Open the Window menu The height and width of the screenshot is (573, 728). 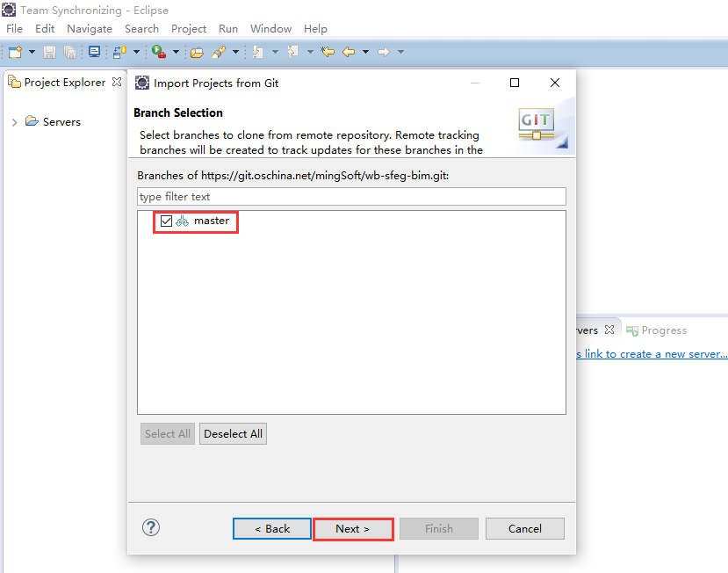click(270, 29)
